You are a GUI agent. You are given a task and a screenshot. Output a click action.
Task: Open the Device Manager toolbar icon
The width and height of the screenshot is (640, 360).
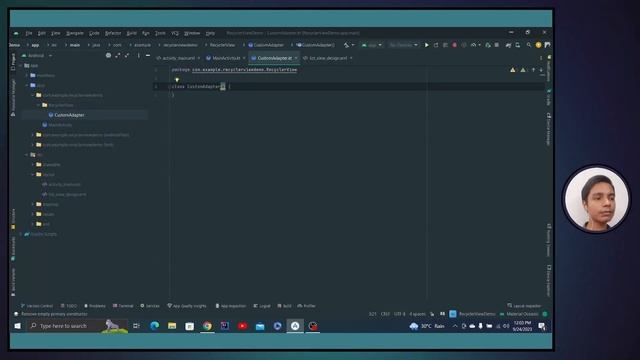point(518,45)
